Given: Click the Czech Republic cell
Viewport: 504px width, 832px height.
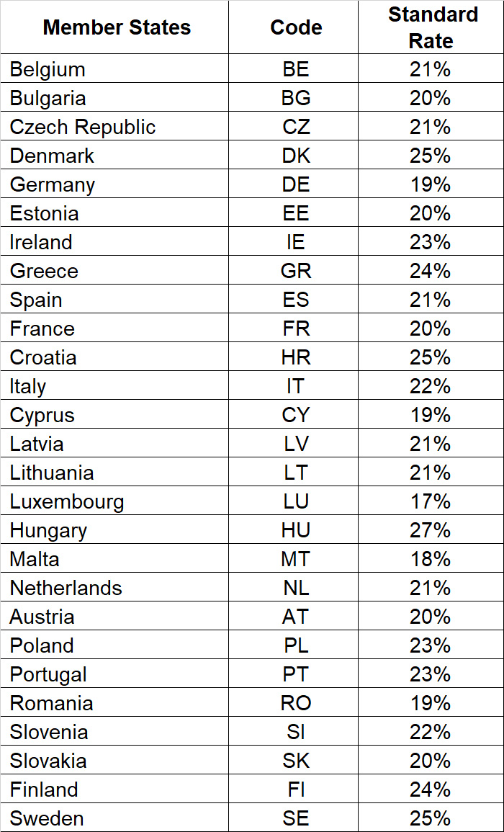Looking at the screenshot, I should click(83, 127).
